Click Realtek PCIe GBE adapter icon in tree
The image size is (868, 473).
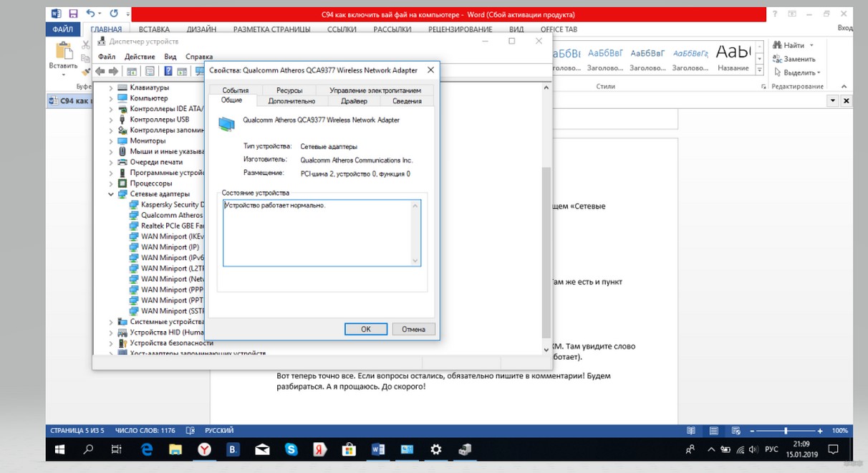point(134,226)
